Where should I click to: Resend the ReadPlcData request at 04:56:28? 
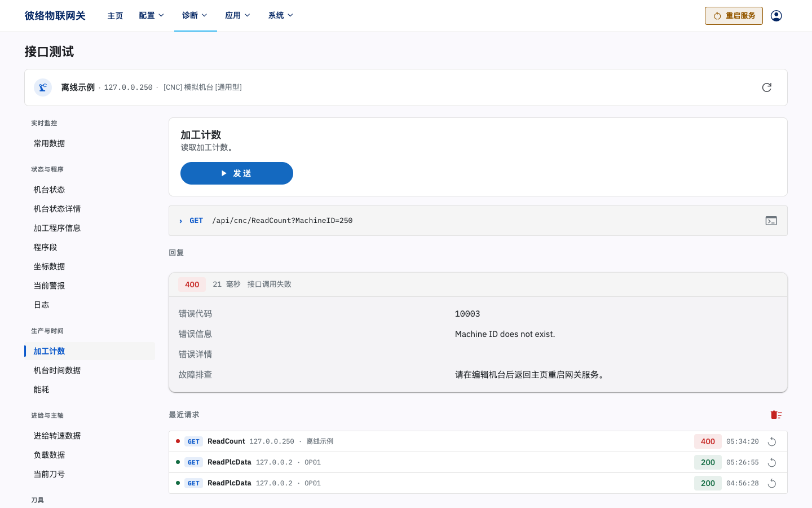(772, 483)
